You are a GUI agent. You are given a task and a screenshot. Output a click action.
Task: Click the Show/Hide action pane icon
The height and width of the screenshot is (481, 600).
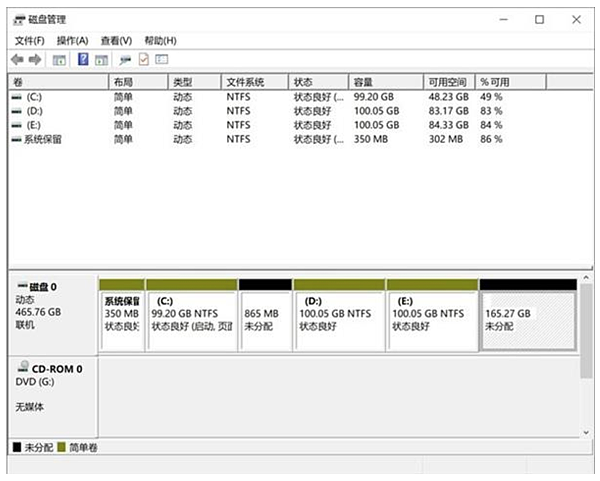click(101, 60)
